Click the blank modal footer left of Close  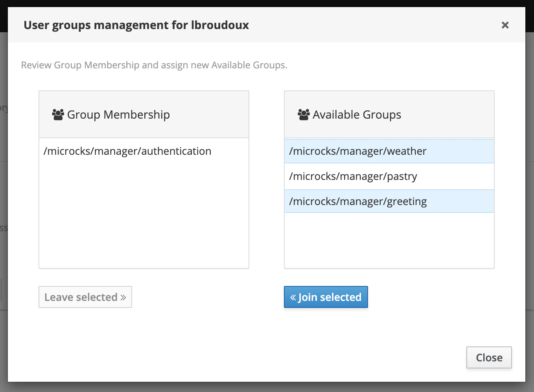point(236,357)
